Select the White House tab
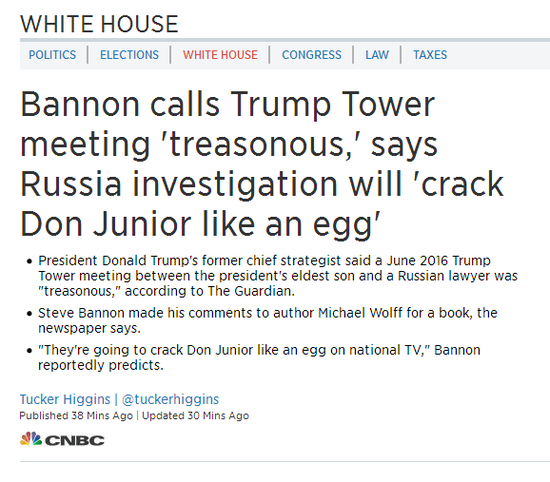The height and width of the screenshot is (482, 550). [220, 55]
